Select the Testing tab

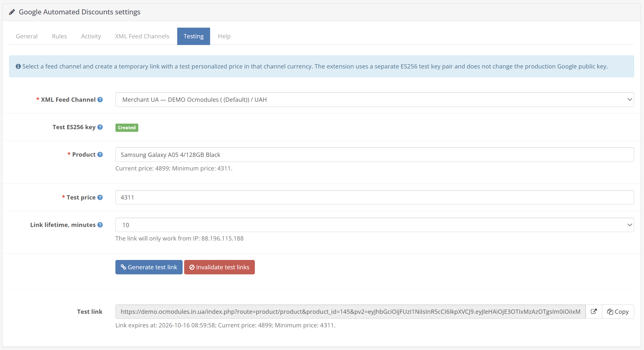194,36
